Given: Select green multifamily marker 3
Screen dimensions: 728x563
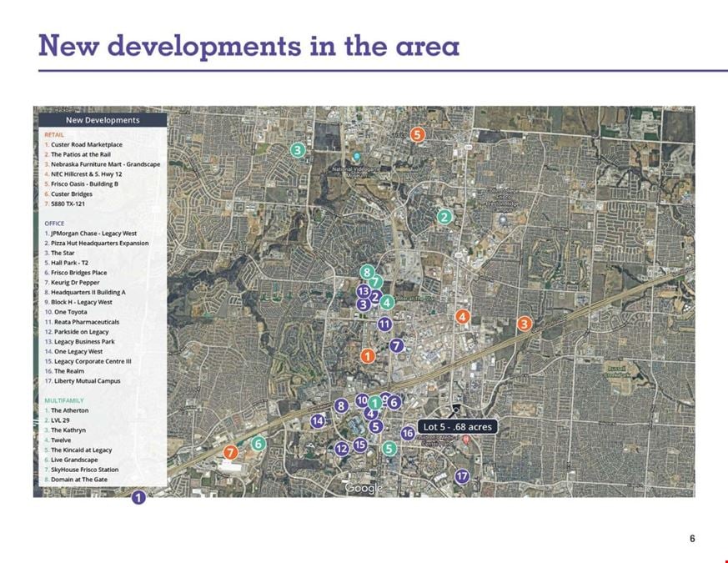Looking at the screenshot, I should point(298,149).
